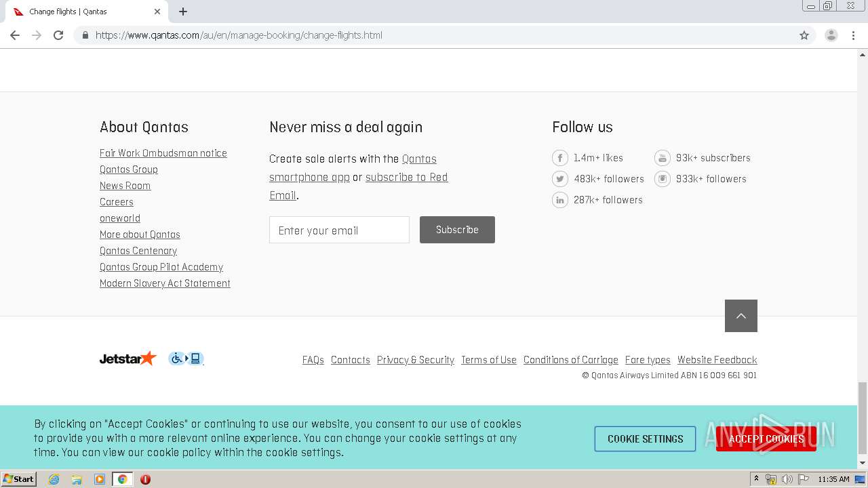Screen dimensions: 868x488
Task: Open Terms of Use
Action: coord(489,360)
